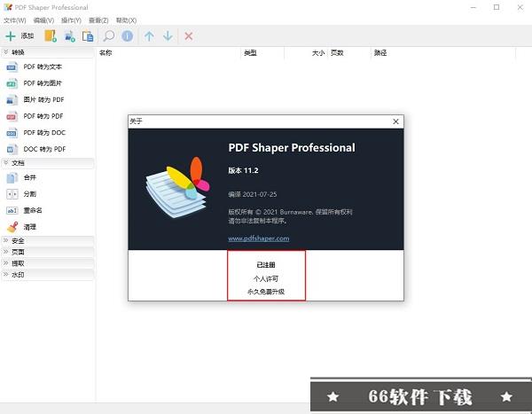Screen dimensions: 532x414
Task: Select the PDF 转为 DOC tool icon
Action: coord(12,133)
